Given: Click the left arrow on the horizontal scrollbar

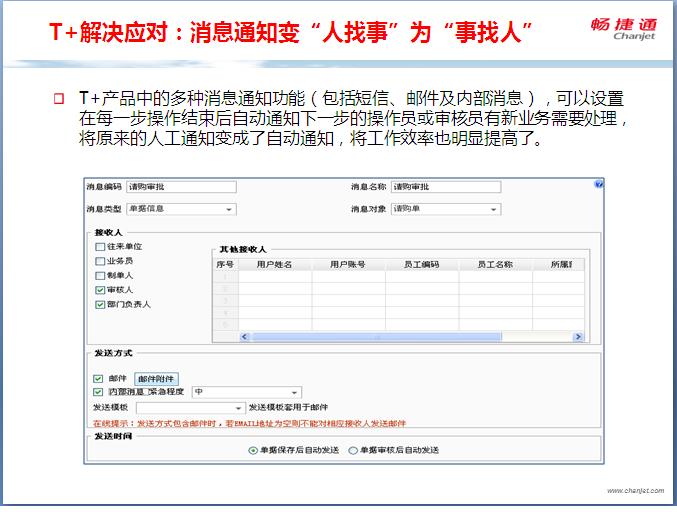Looking at the screenshot, I should click(244, 336).
